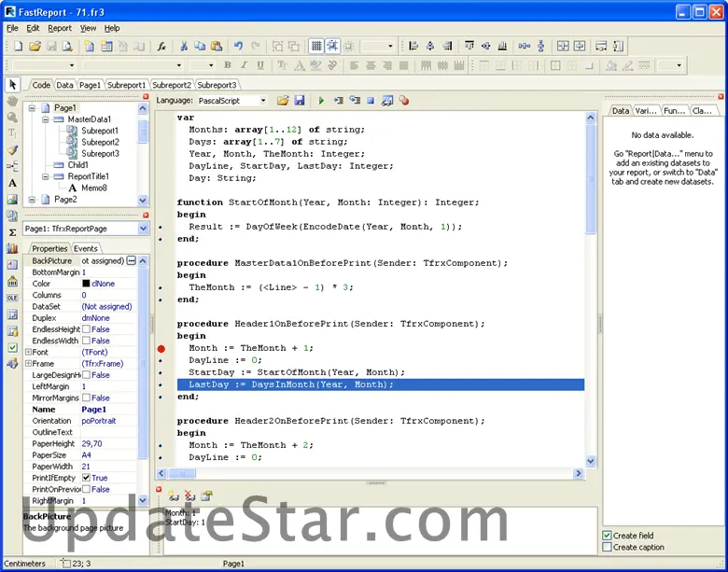Screen dimensions: 728x572
Task: Open script file in code editor
Action: click(x=283, y=100)
